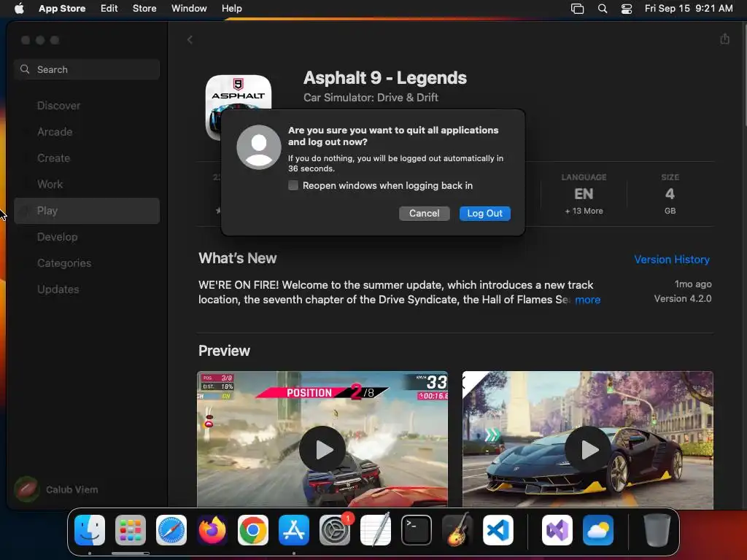Click the Log Out button
Image resolution: width=747 pixels, height=560 pixels.
point(484,214)
